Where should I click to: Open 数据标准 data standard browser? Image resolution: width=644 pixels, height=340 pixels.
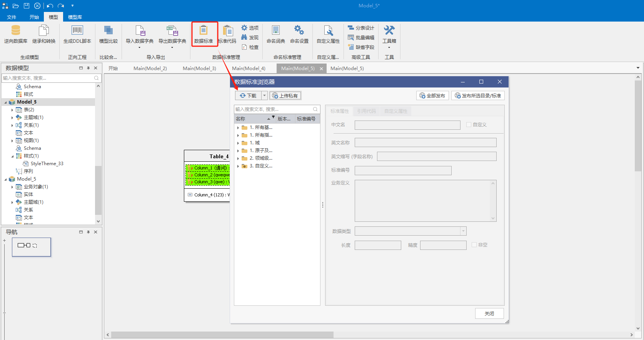204,34
